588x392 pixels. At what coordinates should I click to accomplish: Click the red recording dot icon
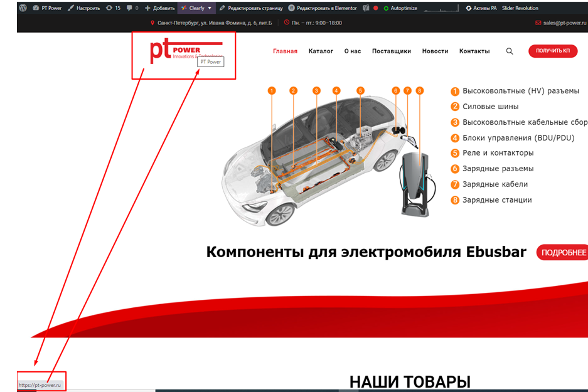[375, 8]
